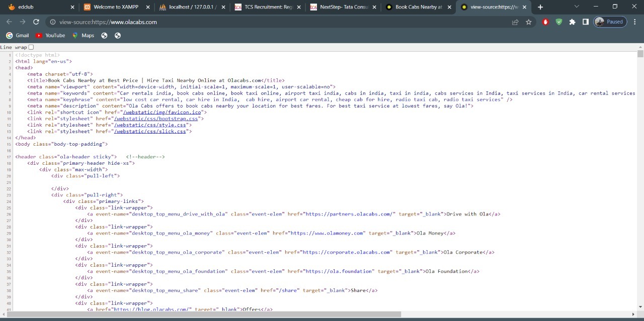Click the "Share" link text on line 38
This screenshot has height=321, width=644.
[x=357, y=290]
